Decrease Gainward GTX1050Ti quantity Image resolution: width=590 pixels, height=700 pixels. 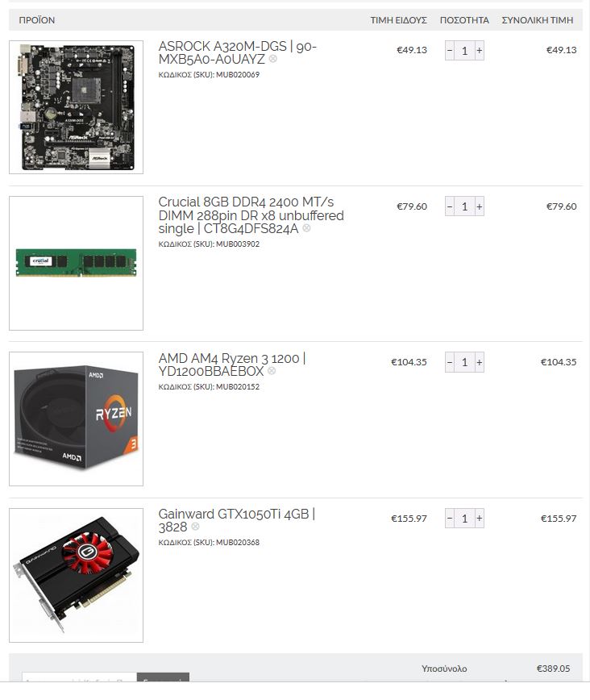[450, 519]
